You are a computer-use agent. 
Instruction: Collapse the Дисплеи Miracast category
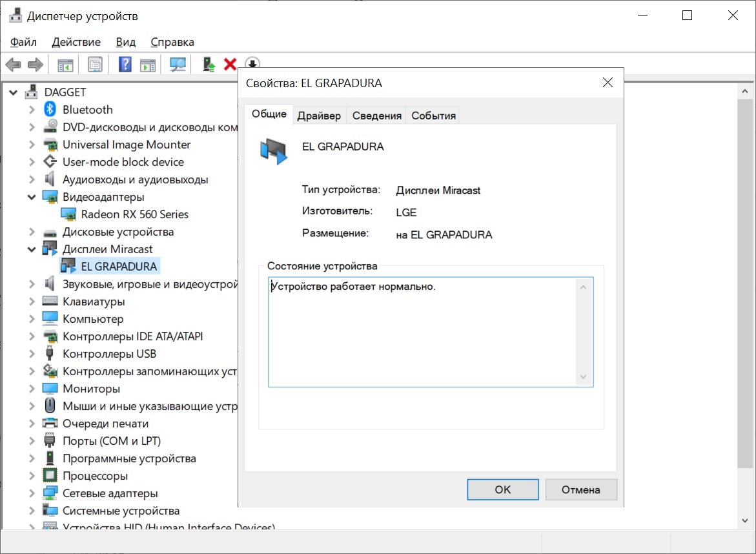(x=32, y=249)
